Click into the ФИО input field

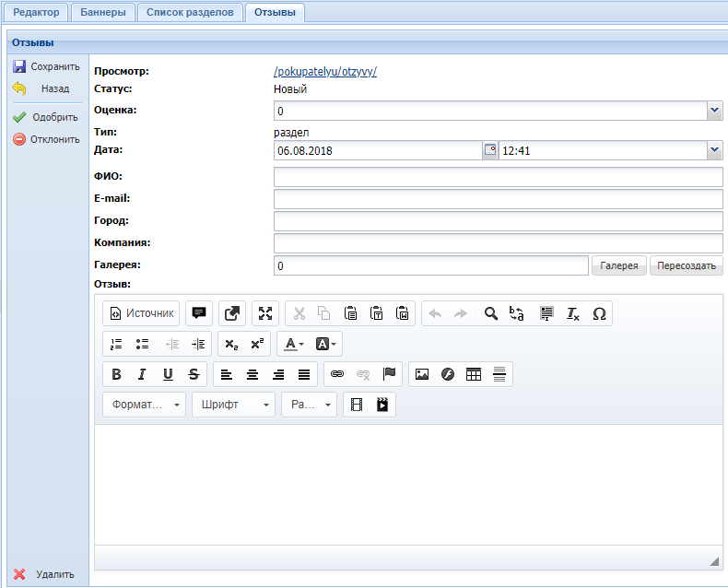click(499, 177)
